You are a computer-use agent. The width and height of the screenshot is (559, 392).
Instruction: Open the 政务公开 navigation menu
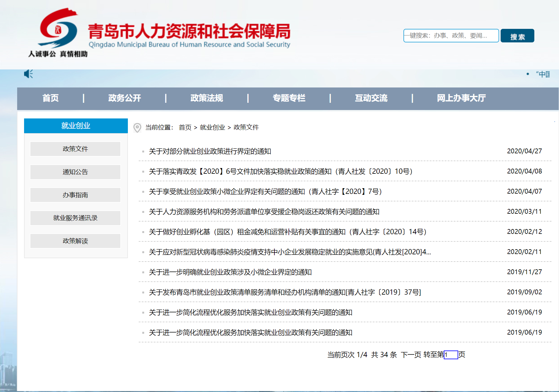pyautogui.click(x=125, y=98)
